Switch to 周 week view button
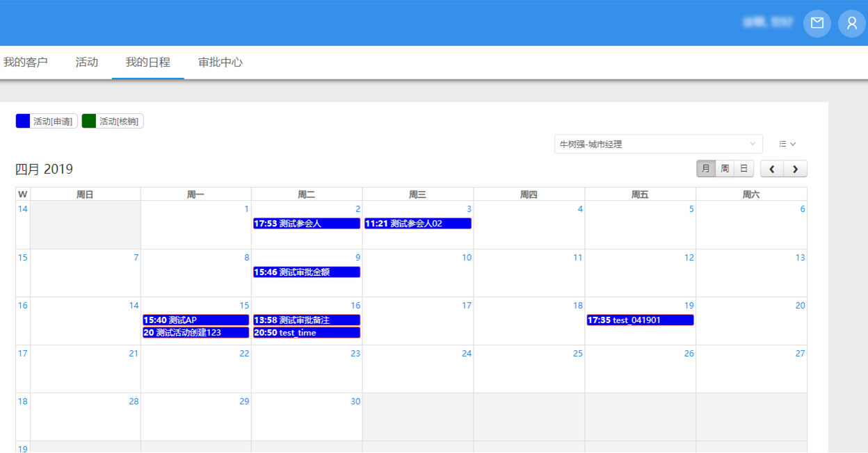The image size is (868, 453). [x=725, y=169]
